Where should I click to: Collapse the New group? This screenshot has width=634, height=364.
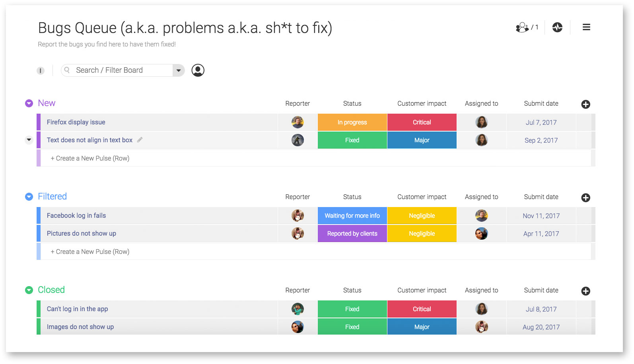(x=29, y=103)
